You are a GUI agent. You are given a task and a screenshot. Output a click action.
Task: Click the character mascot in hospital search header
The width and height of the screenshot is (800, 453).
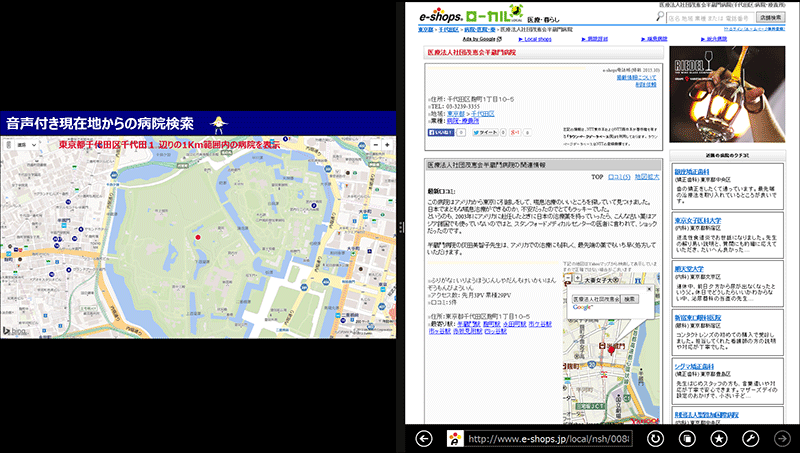[219, 123]
